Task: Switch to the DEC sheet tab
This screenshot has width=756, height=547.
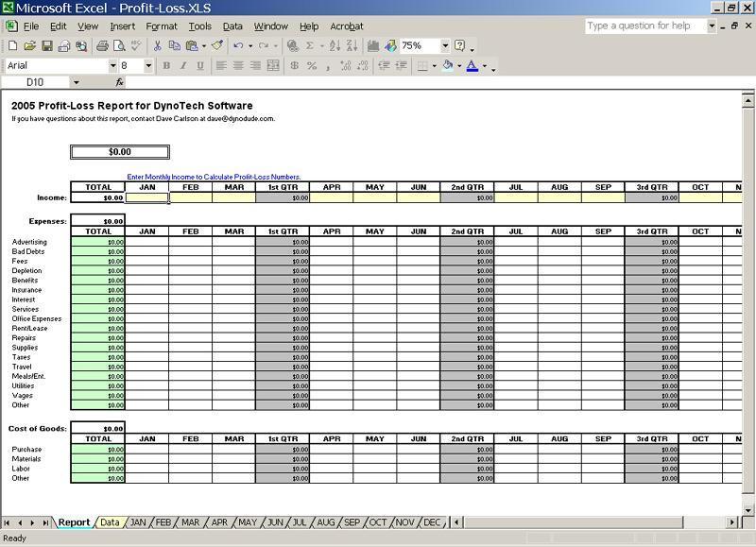Action: [432, 522]
